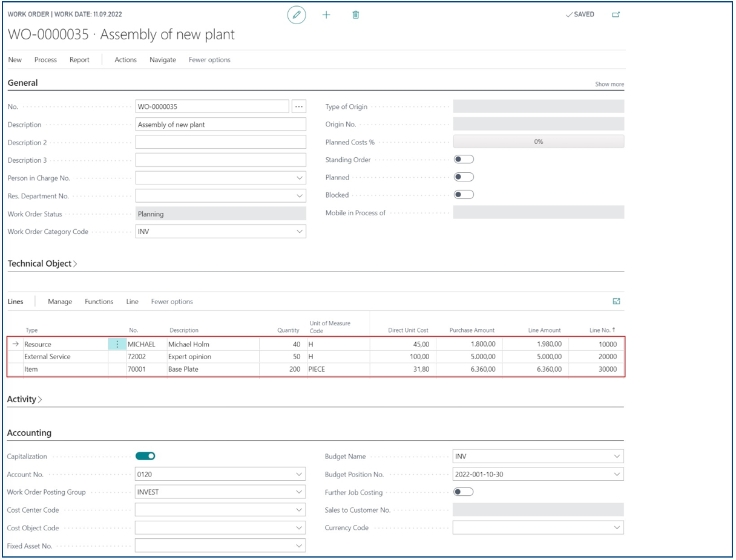This screenshot has height=560, width=736.
Task: Open the Line menu in Lines
Action: pos(133,301)
